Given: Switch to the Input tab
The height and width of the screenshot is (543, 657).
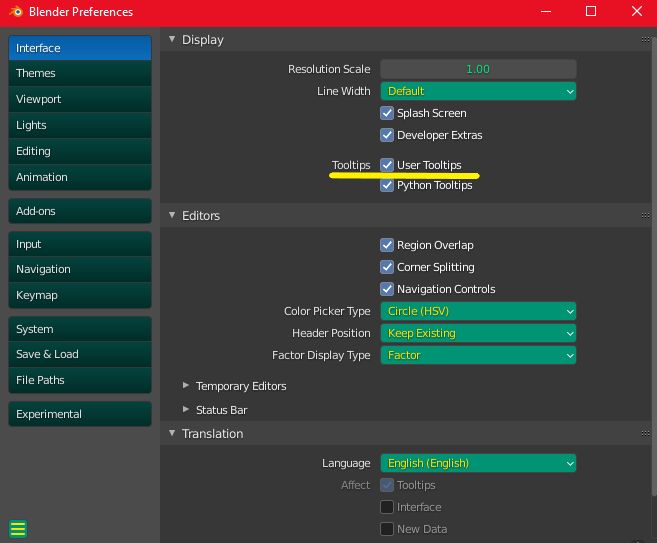Looking at the screenshot, I should tap(80, 244).
